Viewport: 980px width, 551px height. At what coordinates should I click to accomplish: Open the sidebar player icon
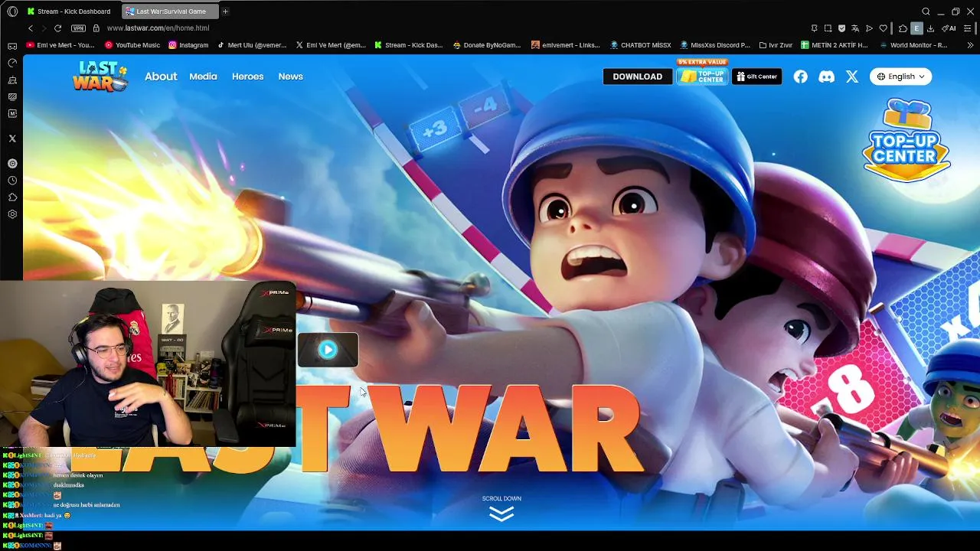point(12,164)
